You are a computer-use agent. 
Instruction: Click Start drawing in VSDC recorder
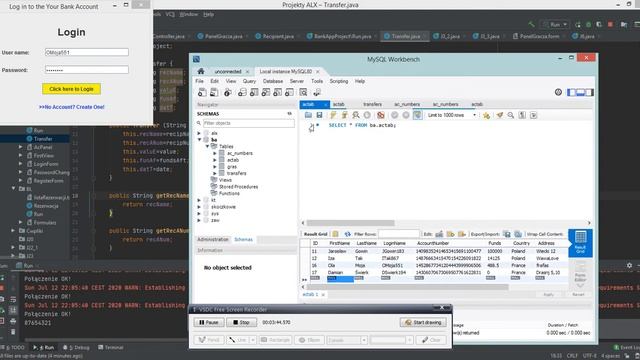pyautogui.click(x=423, y=322)
